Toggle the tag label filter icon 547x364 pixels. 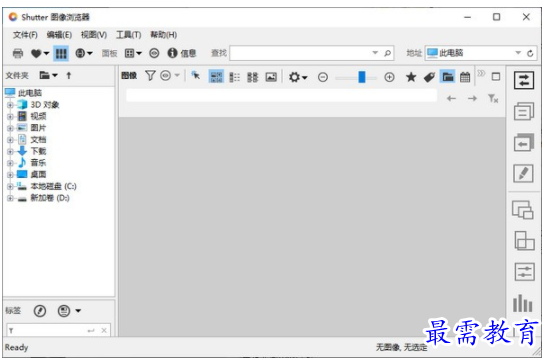tap(429, 77)
